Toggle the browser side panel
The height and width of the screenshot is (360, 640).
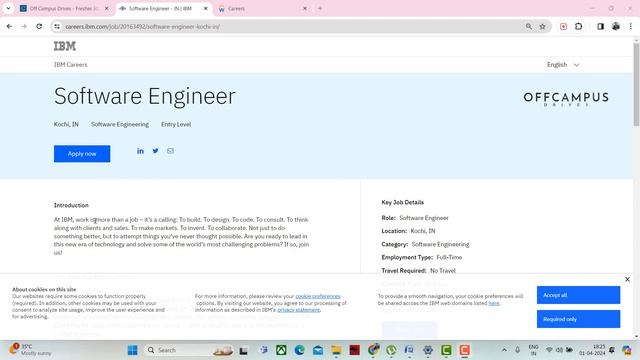(x=600, y=27)
